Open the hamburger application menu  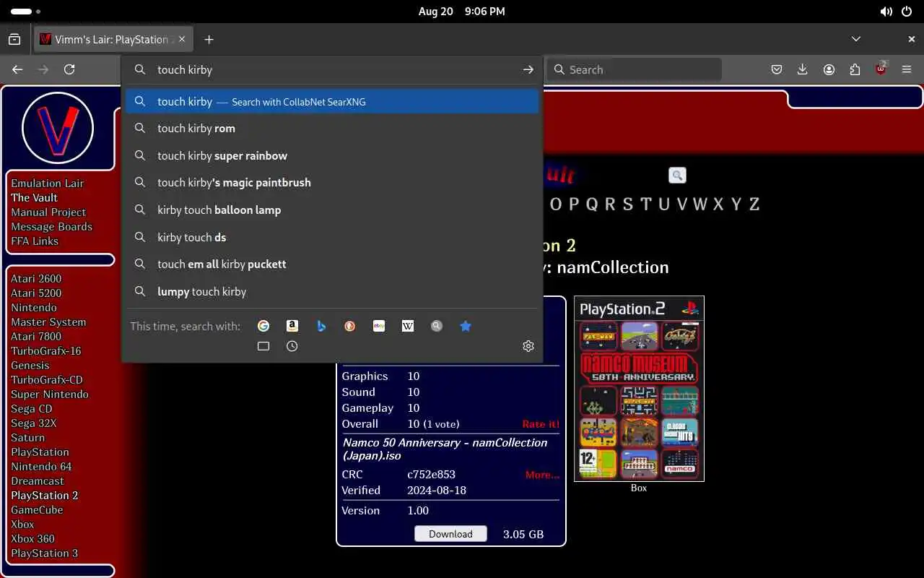907,69
